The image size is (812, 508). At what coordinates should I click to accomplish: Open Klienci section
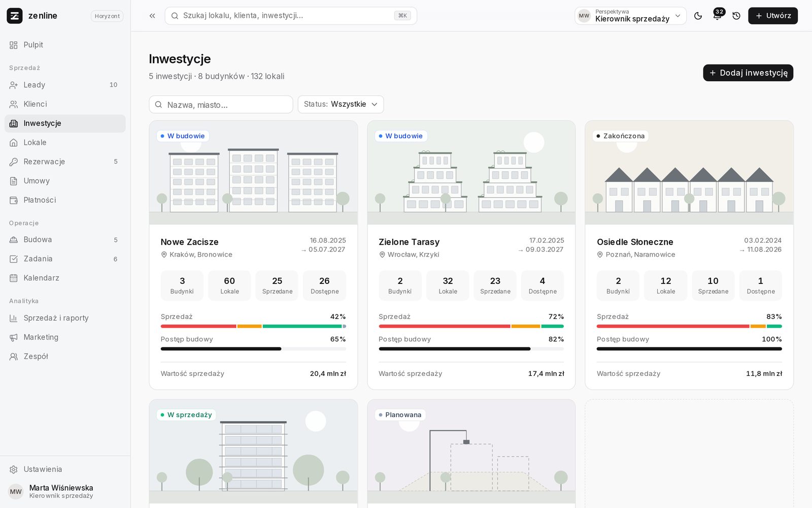[65, 104]
